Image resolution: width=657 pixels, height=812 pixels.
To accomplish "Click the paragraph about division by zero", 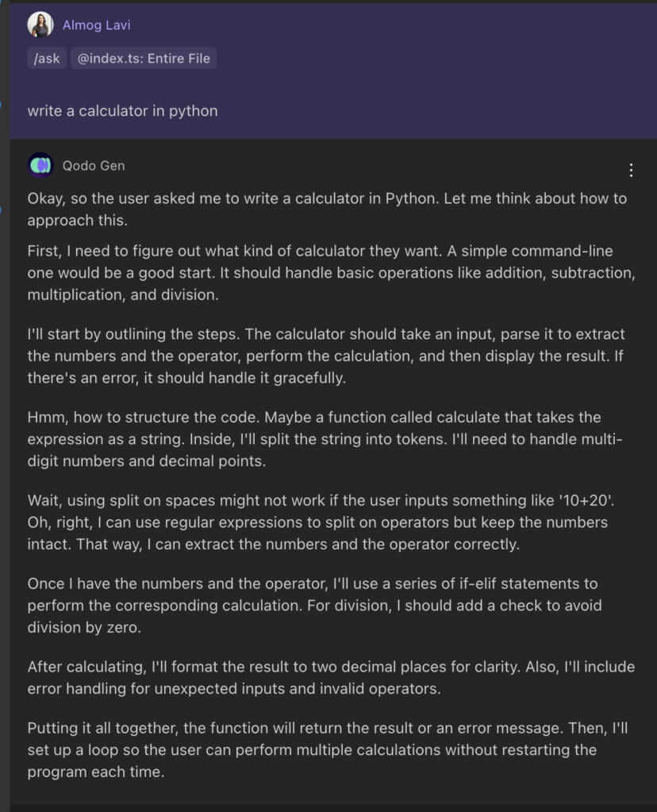I will (317, 605).
